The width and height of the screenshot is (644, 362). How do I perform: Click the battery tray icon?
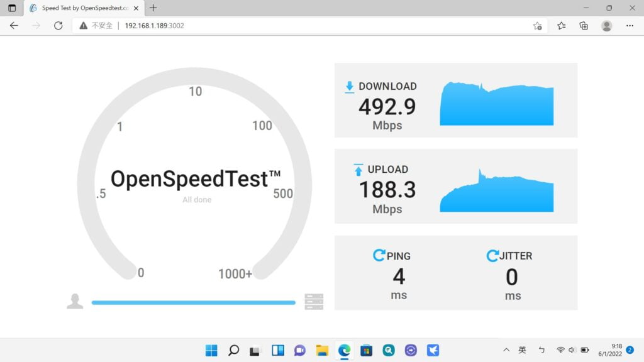click(585, 349)
